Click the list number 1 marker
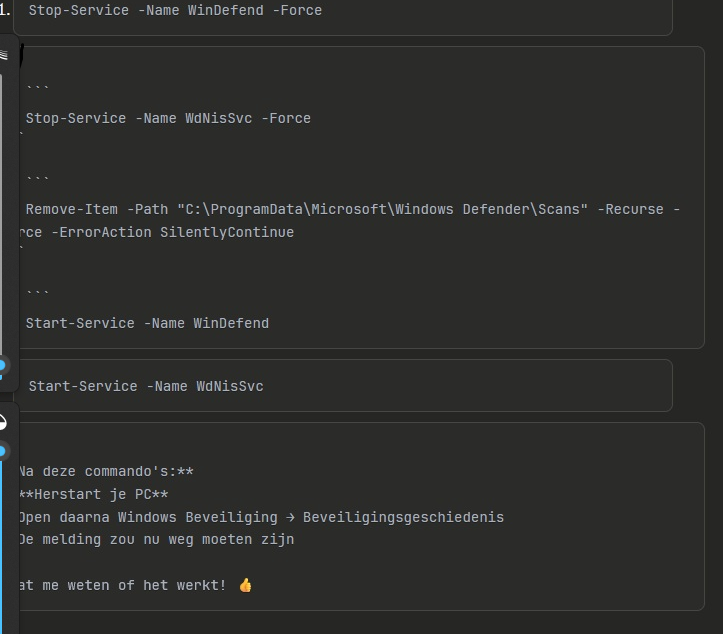This screenshot has height=634, width=723. (x=5, y=11)
